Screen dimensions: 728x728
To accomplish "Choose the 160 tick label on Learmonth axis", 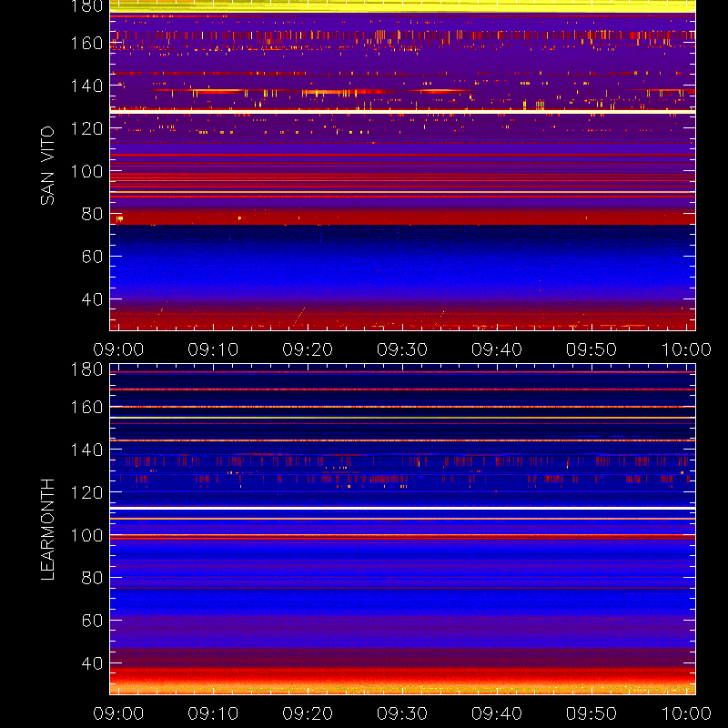I will (86, 407).
